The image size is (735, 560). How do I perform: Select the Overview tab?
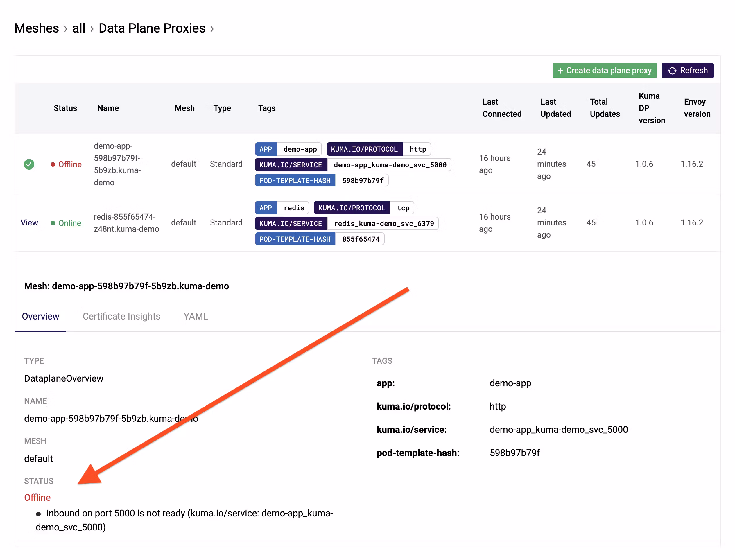click(x=40, y=316)
